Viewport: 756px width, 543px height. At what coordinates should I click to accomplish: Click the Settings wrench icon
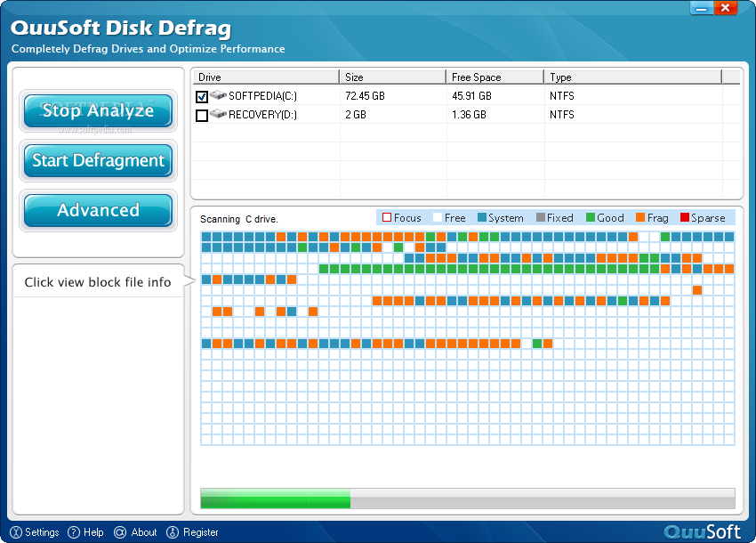[16, 532]
